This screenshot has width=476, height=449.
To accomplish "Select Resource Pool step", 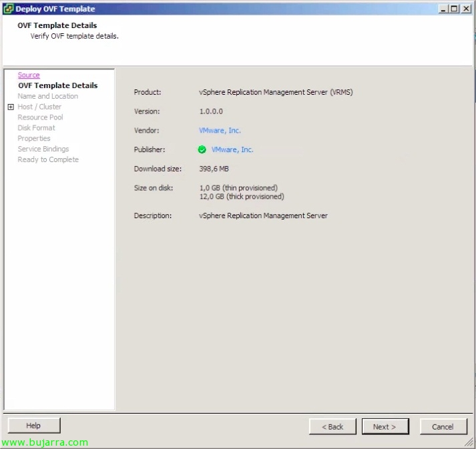I will click(x=40, y=117).
